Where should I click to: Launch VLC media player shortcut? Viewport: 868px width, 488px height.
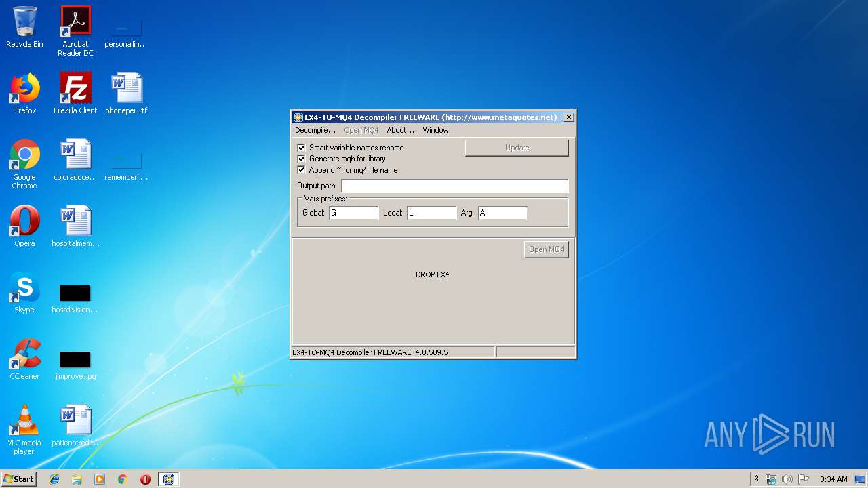tap(24, 430)
